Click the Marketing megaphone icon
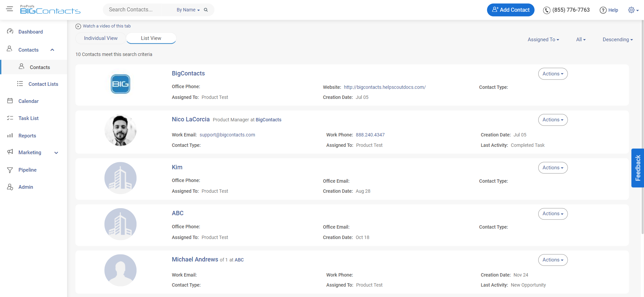The width and height of the screenshot is (644, 297). pos(10,152)
